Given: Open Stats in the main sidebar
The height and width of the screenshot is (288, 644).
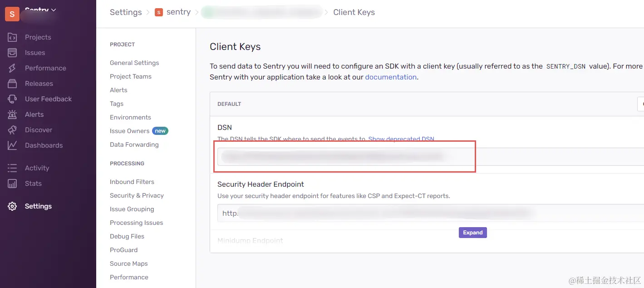Looking at the screenshot, I should tap(33, 184).
